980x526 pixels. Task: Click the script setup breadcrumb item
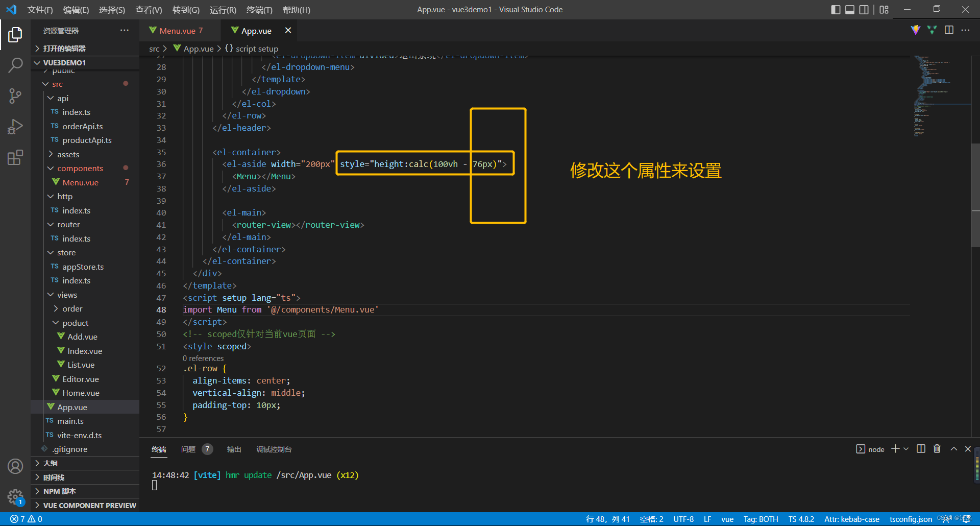[256, 49]
